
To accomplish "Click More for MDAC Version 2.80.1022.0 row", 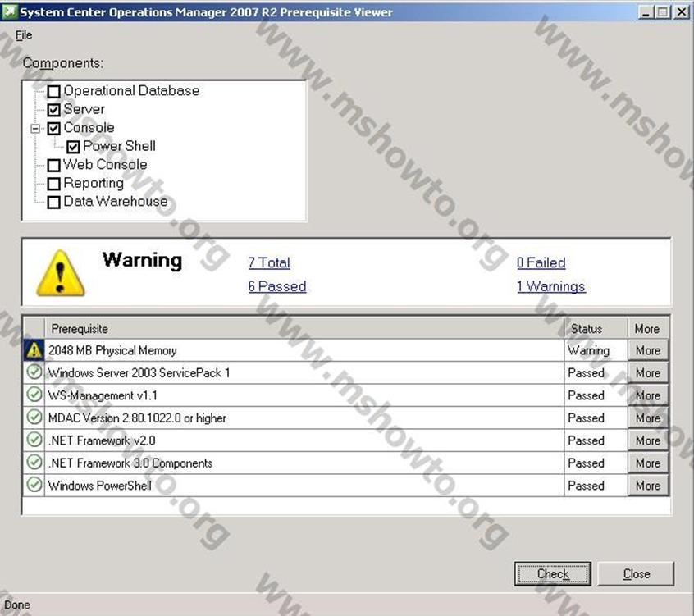I will [648, 418].
